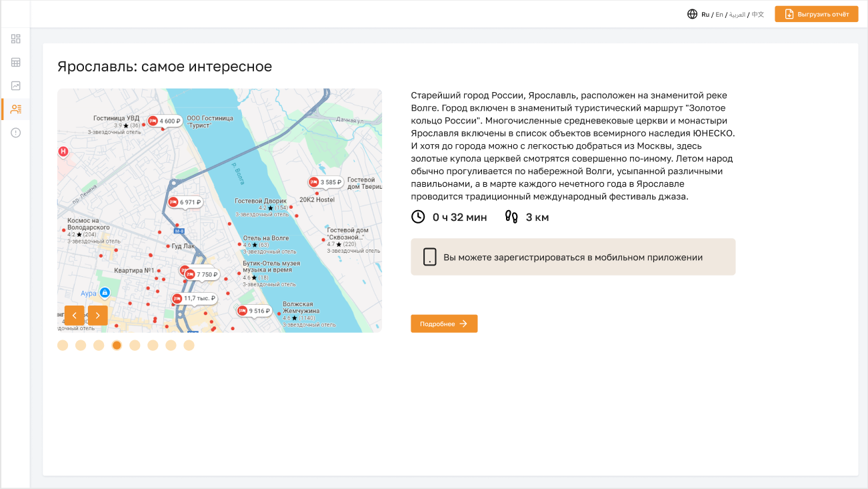The width and height of the screenshot is (868, 489).
Task: Click the red H metro marker on map
Action: point(63,151)
